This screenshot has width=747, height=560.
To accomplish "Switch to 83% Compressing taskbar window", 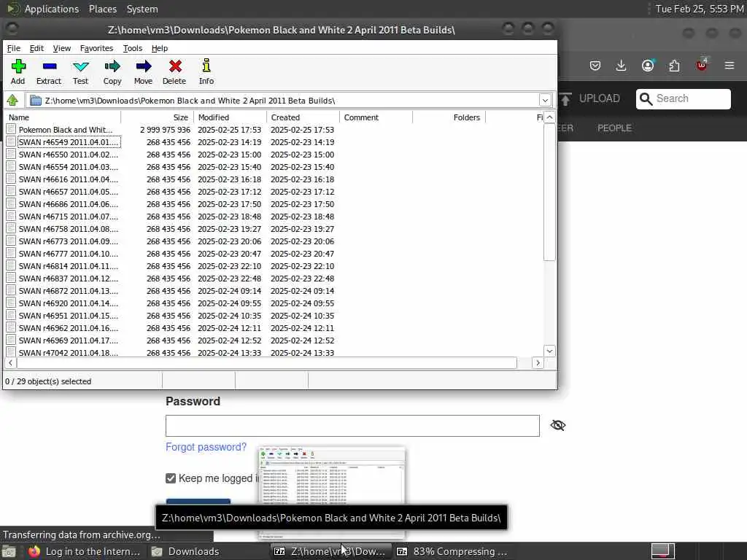I will click(452, 551).
